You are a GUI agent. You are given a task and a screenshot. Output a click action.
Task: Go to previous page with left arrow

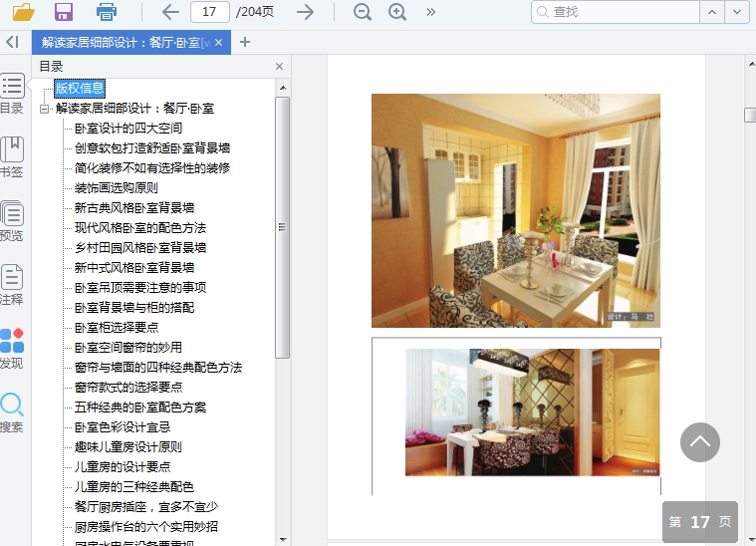(170, 12)
